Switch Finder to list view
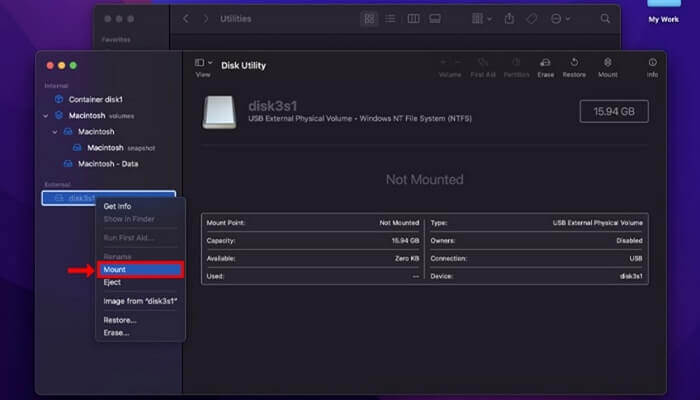 (390, 18)
